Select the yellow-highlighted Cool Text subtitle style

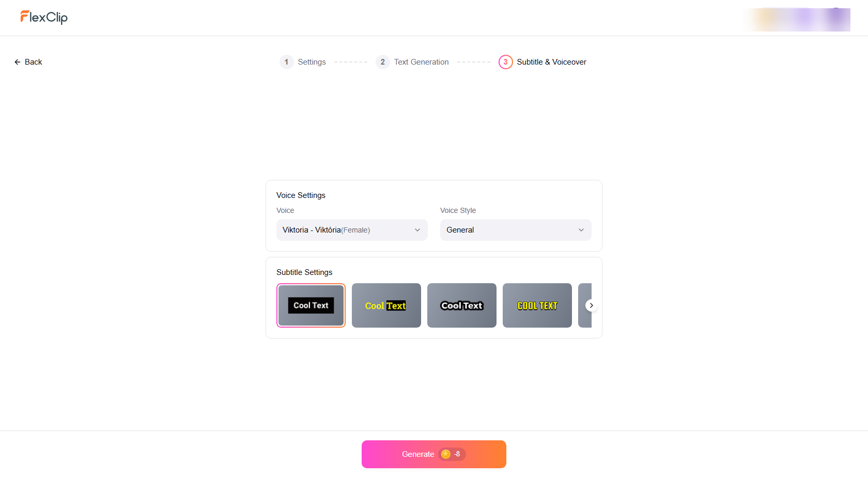[386, 305]
